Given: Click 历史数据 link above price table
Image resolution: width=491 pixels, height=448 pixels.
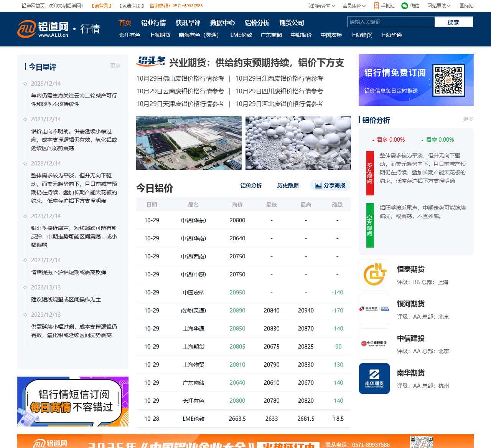Looking at the screenshot, I should 288,185.
